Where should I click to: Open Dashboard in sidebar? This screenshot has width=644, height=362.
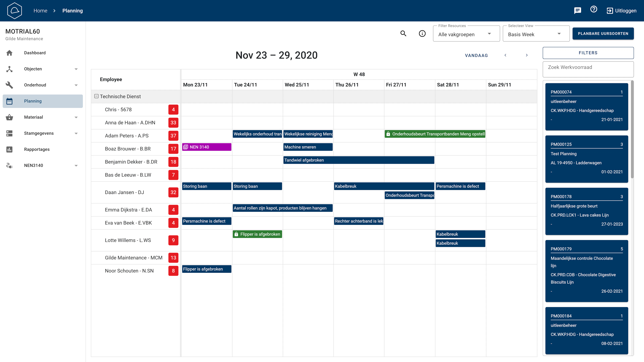(35, 53)
